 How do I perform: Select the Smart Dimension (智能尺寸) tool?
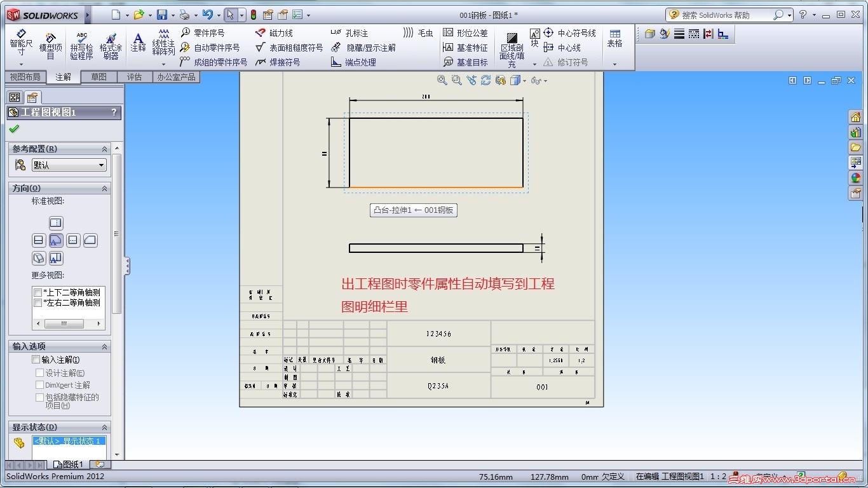coord(20,43)
